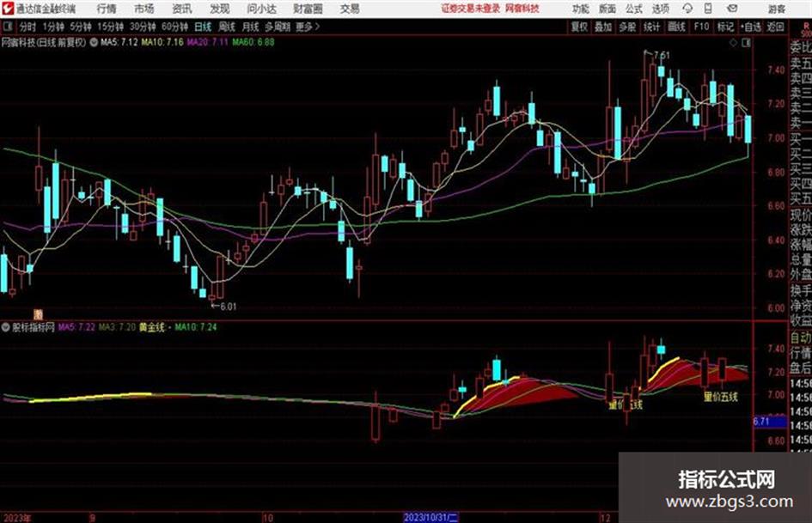Screen dimensions: 812x523
Task: Click the 通达信 red logo icon
Action: 7,9
